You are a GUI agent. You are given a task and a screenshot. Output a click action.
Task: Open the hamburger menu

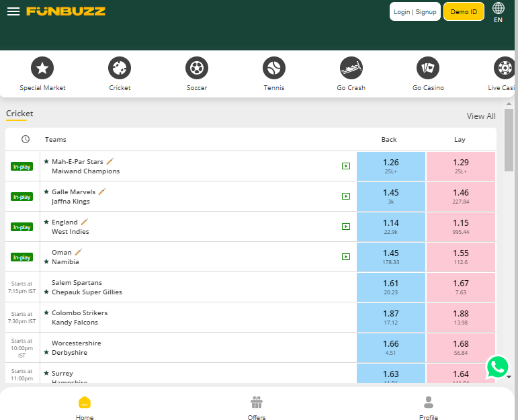click(x=13, y=11)
